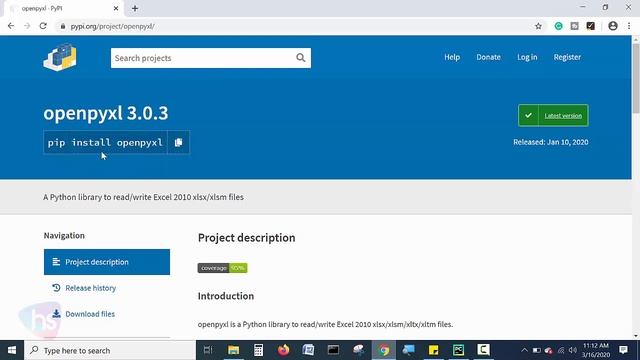Copy the pip install command
Viewport: 640px width, 360px height.
tap(178, 142)
